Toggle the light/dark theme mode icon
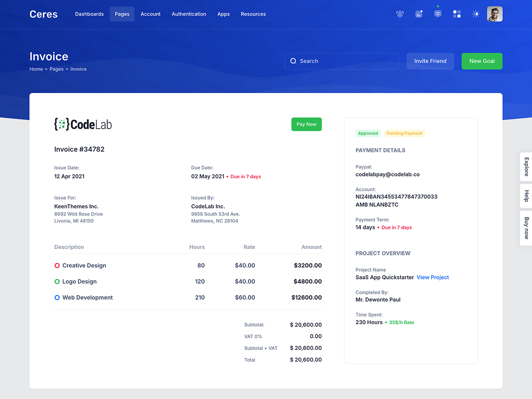Screen dimensions: 532x399 click(x=476, y=14)
